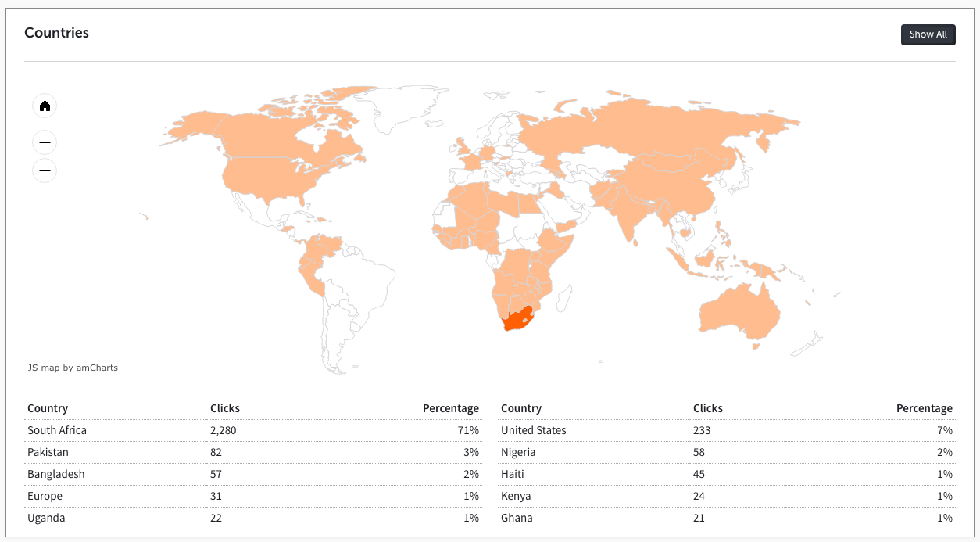Click the Countries section heading
This screenshot has height=542, width=980.
pos(57,33)
